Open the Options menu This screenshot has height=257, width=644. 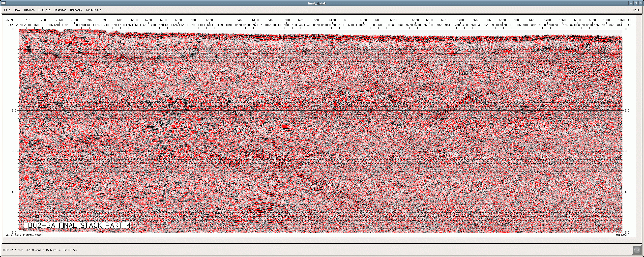click(29, 10)
